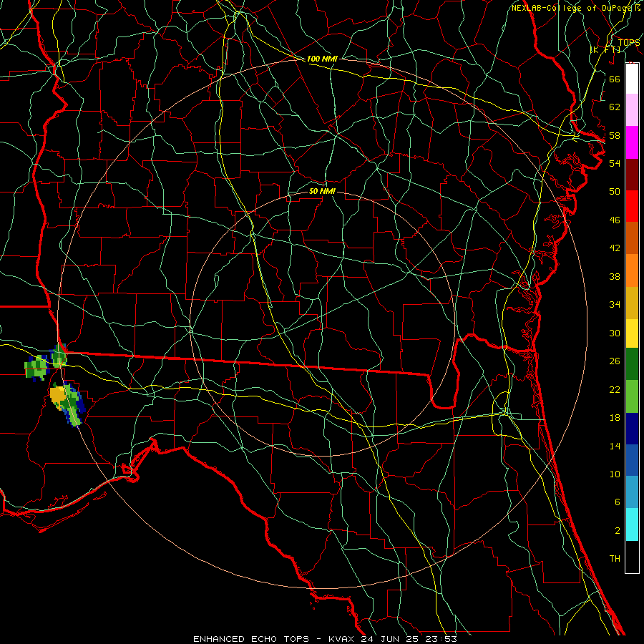This screenshot has width=644, height=644.
Task: Click the magenta legend swatch
Action: (x=632, y=142)
